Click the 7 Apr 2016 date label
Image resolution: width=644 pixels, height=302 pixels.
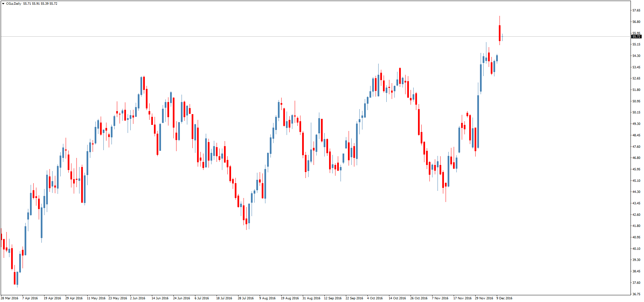click(x=30, y=298)
